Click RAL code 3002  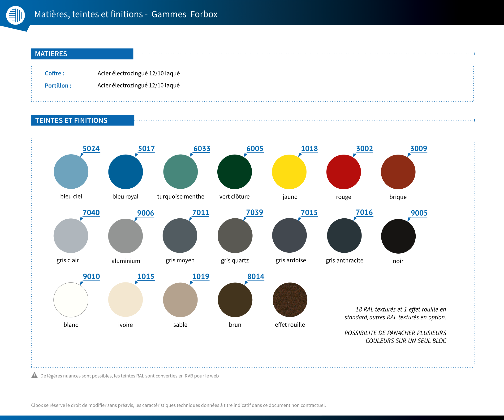365,149
